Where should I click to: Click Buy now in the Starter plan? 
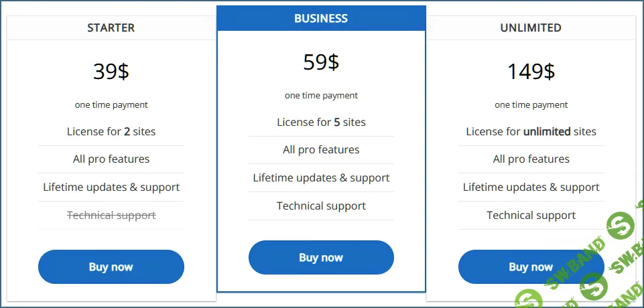click(x=111, y=266)
